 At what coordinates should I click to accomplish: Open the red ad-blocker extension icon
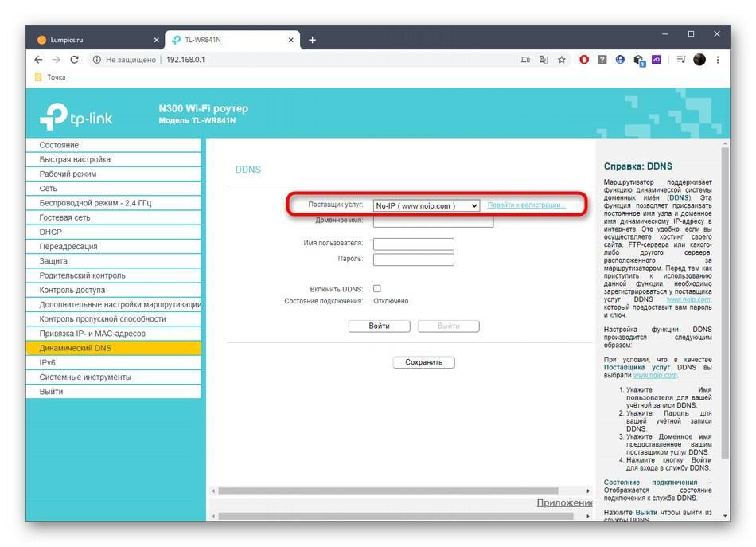584,60
